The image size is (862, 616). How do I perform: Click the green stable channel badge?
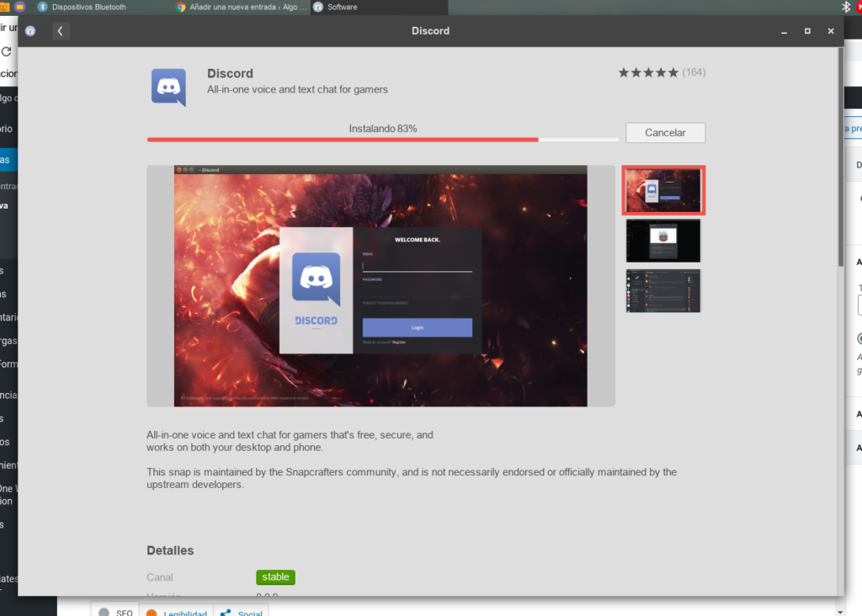pyautogui.click(x=275, y=577)
